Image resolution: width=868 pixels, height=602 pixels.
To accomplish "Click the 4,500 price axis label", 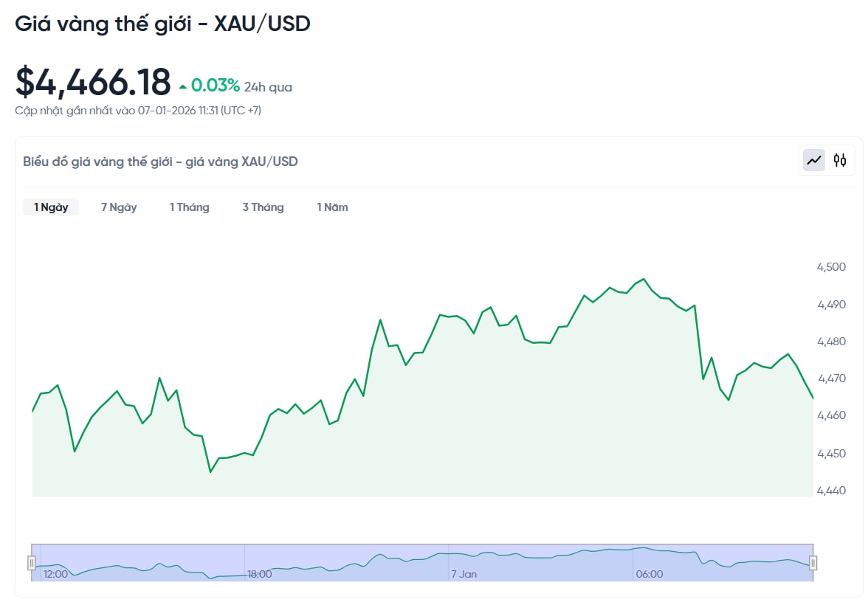I will coord(833,267).
